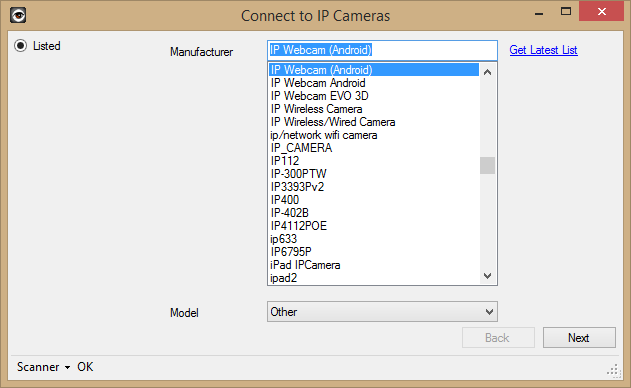
Task: Choose IP-300PTW from the list
Action: coord(374,174)
